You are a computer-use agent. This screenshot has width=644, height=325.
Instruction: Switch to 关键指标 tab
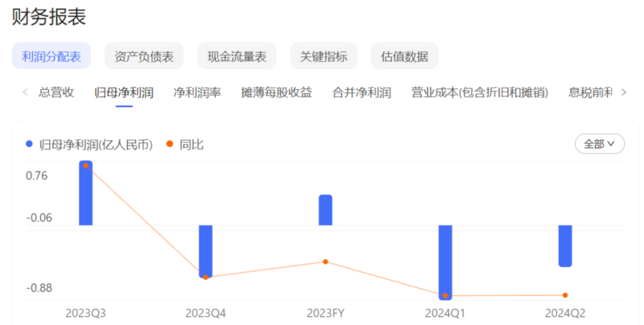tap(324, 56)
